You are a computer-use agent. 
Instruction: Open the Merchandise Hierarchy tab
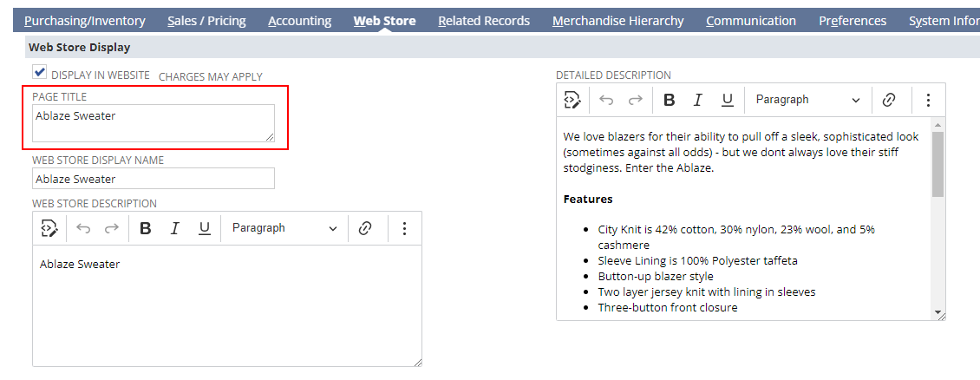[x=617, y=21]
